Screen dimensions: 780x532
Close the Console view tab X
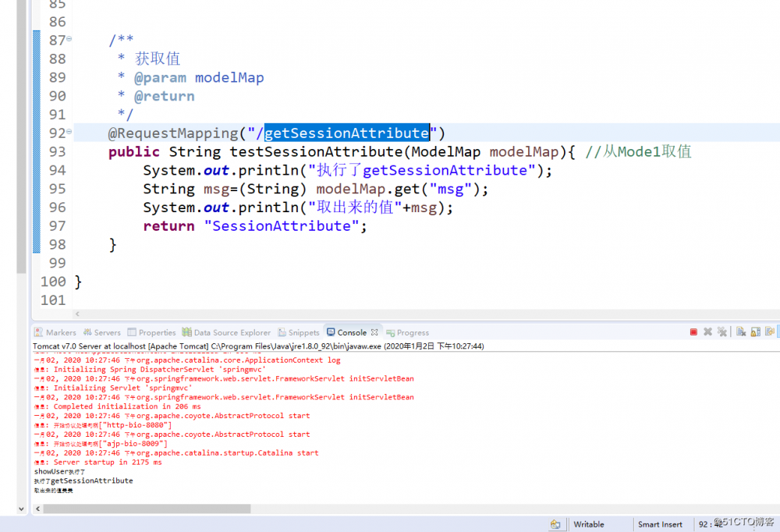(x=374, y=332)
